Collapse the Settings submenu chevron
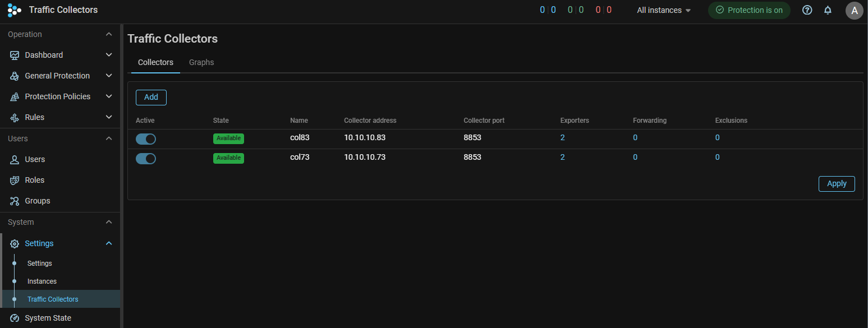 coord(109,243)
